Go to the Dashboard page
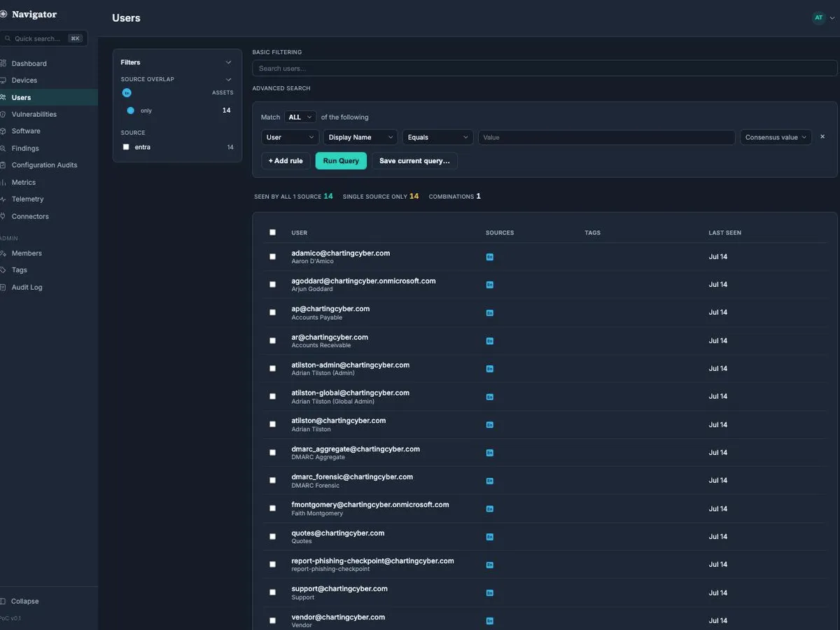Screen dimensions: 840x630 pyautogui.click(x=29, y=64)
